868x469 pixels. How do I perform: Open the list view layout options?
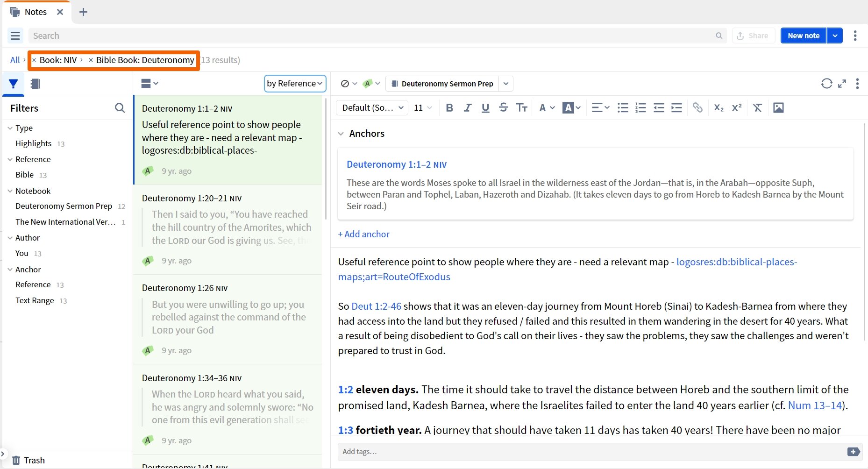149,83
